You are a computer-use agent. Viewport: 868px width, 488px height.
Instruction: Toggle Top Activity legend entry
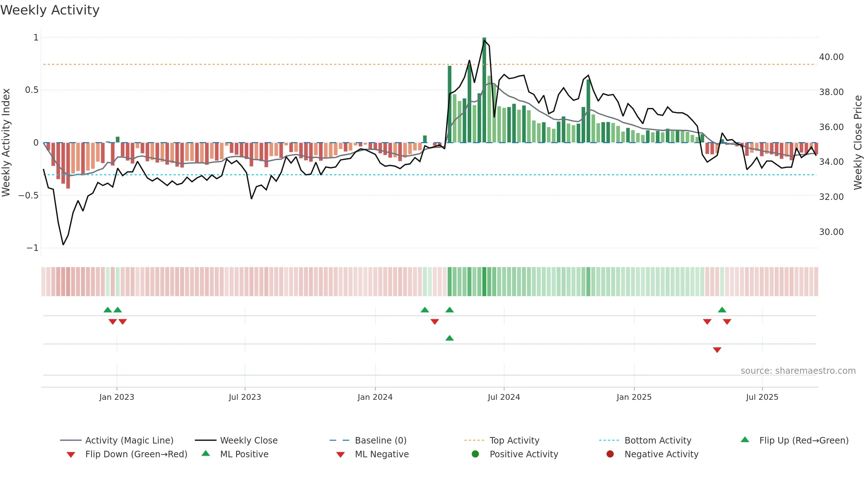(x=502, y=440)
